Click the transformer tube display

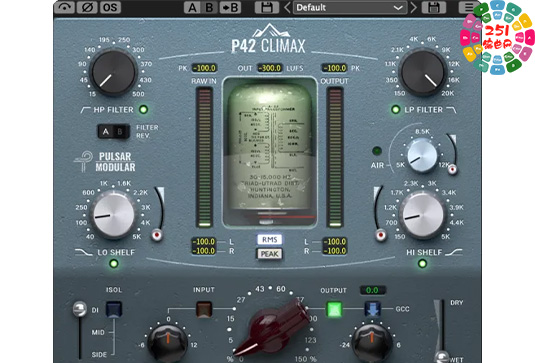point(270,153)
